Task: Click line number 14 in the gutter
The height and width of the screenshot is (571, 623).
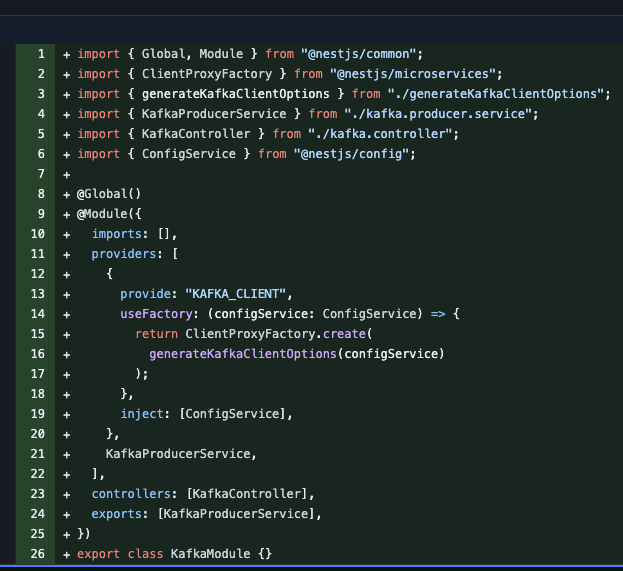Action: tap(38, 314)
